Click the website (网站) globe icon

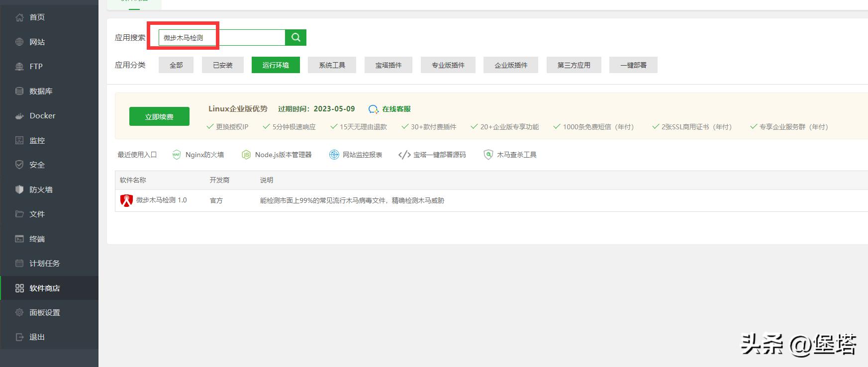tap(19, 42)
